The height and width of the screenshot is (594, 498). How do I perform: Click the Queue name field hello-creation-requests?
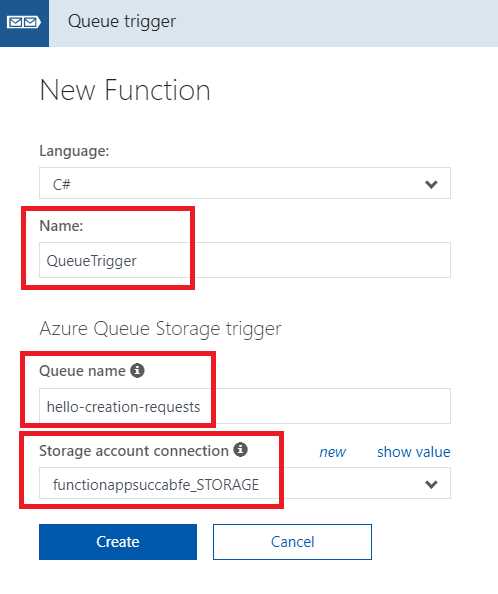click(245, 406)
